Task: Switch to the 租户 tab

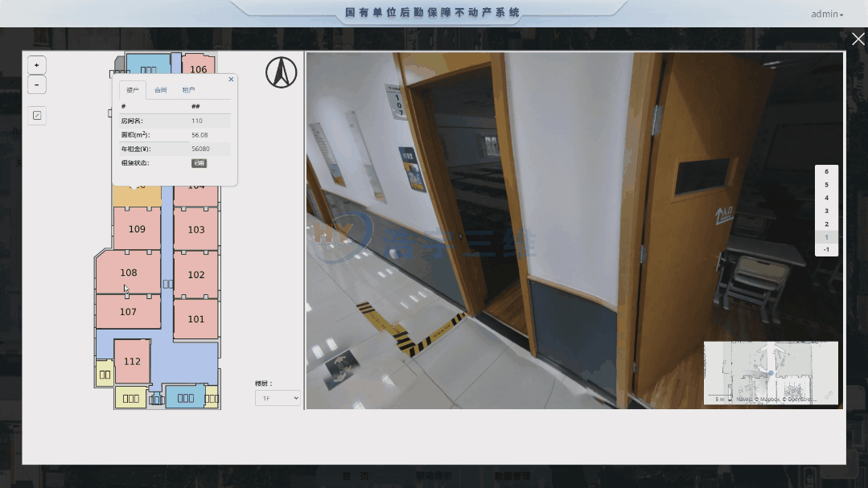Action: coord(188,89)
